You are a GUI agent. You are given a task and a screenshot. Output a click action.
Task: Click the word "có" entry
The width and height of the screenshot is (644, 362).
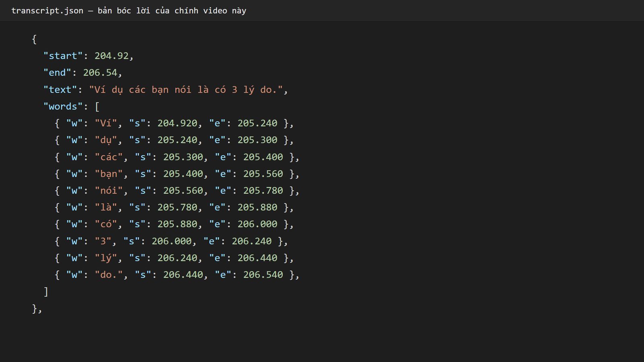(x=106, y=224)
